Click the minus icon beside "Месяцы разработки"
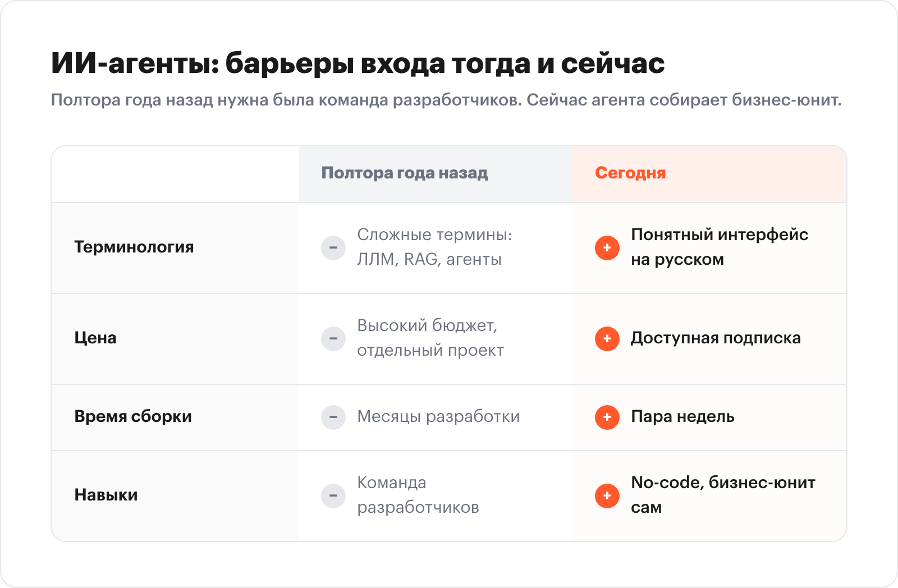 pos(333,417)
